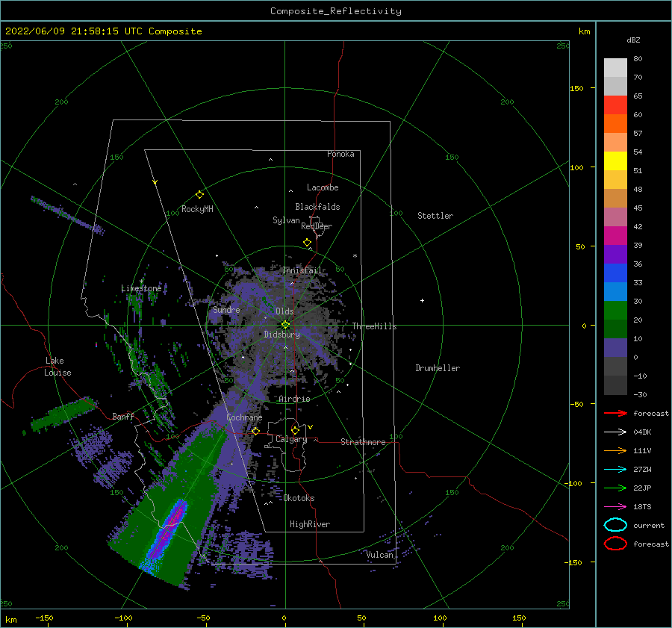Click the Limestone label on map

[141, 288]
